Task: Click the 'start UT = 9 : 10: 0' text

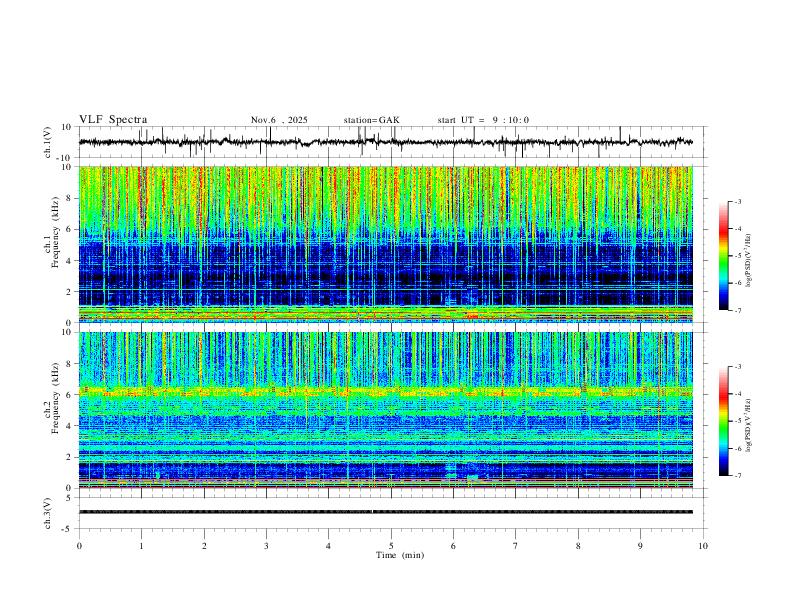Action: 483,120
